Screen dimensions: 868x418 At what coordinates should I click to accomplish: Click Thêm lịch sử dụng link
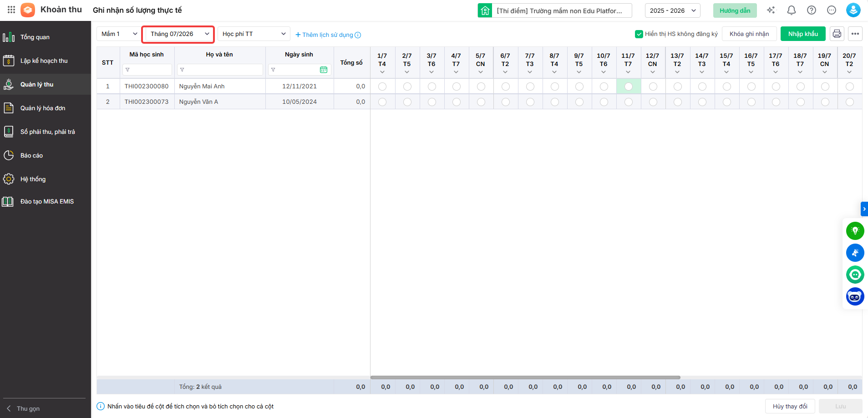click(x=324, y=35)
